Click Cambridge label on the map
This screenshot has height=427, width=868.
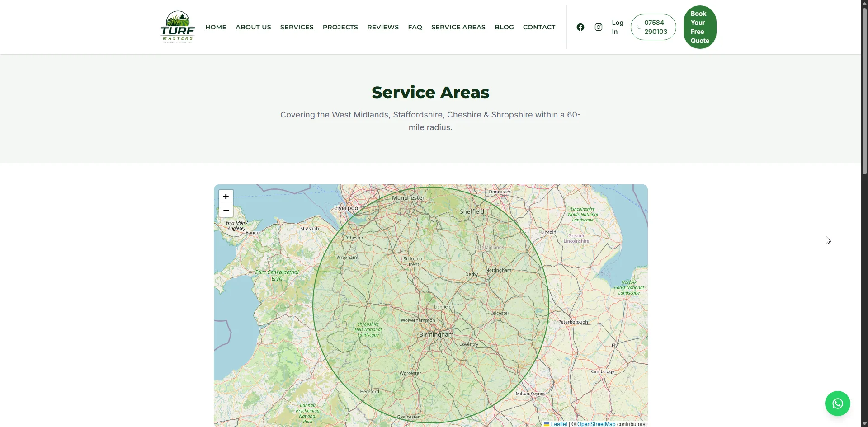[x=603, y=371]
